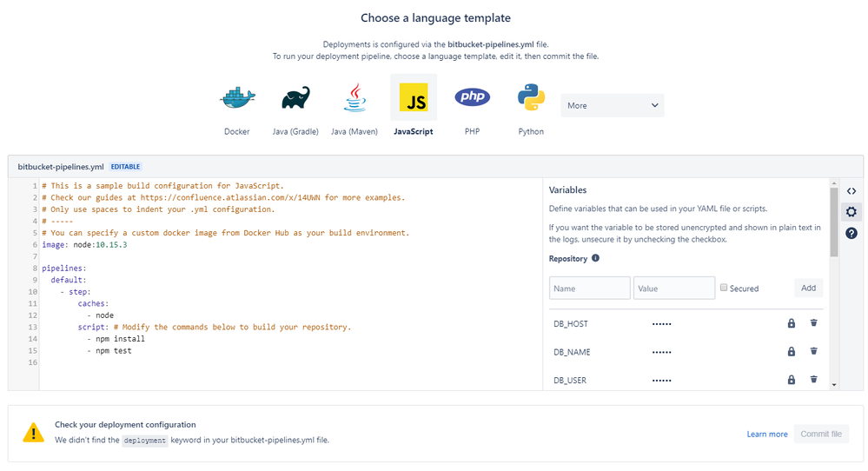Click the '- npm install' code line

click(x=116, y=339)
